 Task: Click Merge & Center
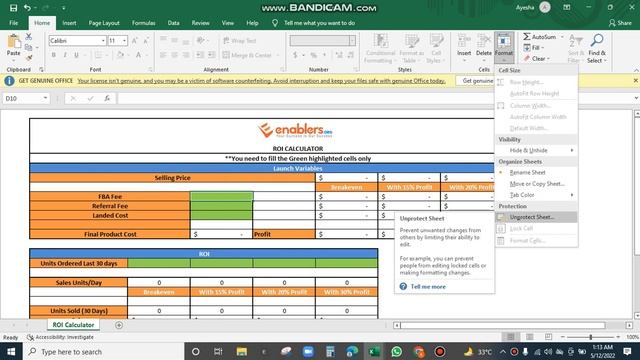point(248,55)
